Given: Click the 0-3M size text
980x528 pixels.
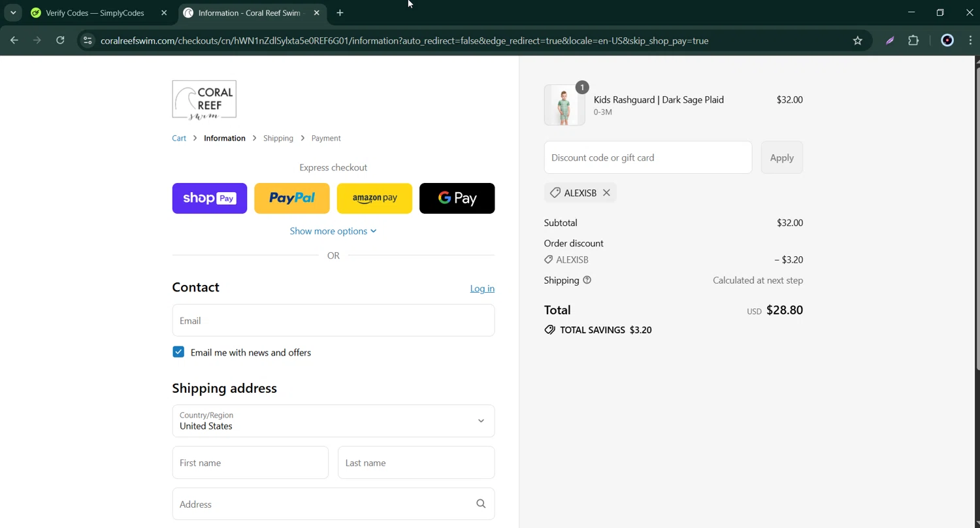Looking at the screenshot, I should click(x=602, y=112).
